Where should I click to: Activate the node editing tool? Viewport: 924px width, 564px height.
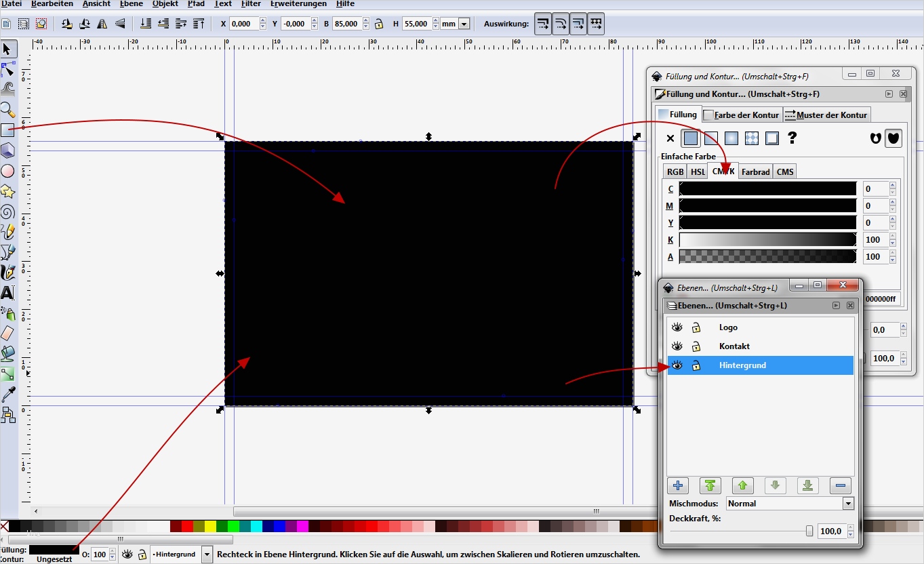pyautogui.click(x=7, y=69)
